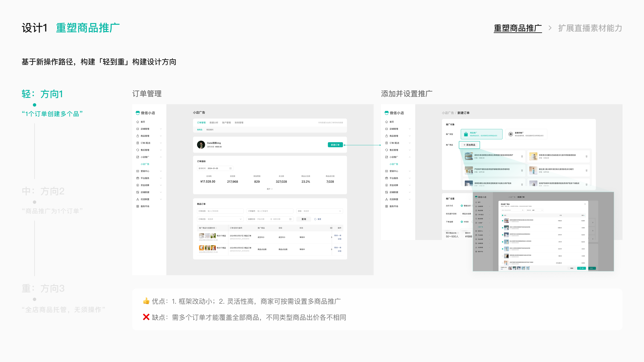The width and height of the screenshot is (644, 362).
Task: Click the 查询 search button
Action: 304,219
